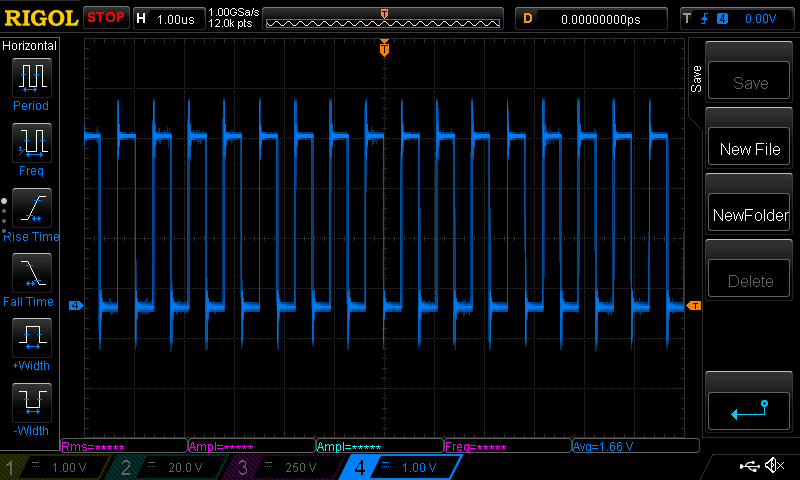This screenshot has height=480, width=800.
Task: Click the STOP run status indicator
Action: 106,18
